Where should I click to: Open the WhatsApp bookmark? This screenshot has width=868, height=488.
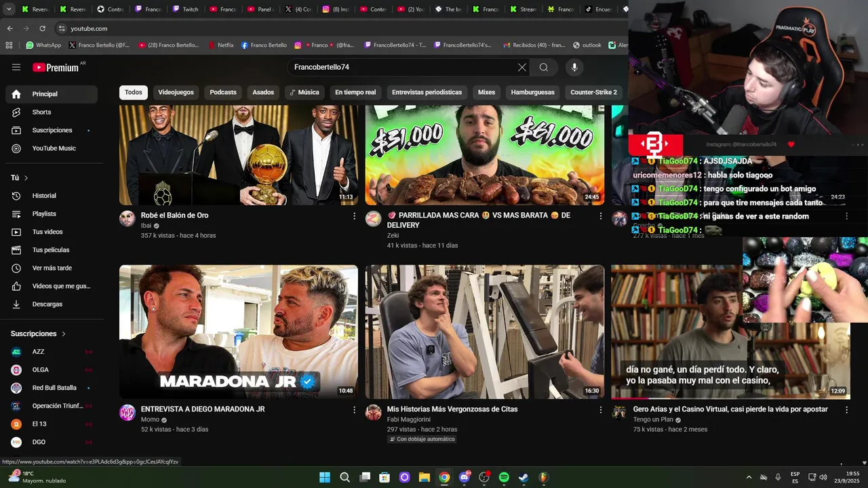43,45
